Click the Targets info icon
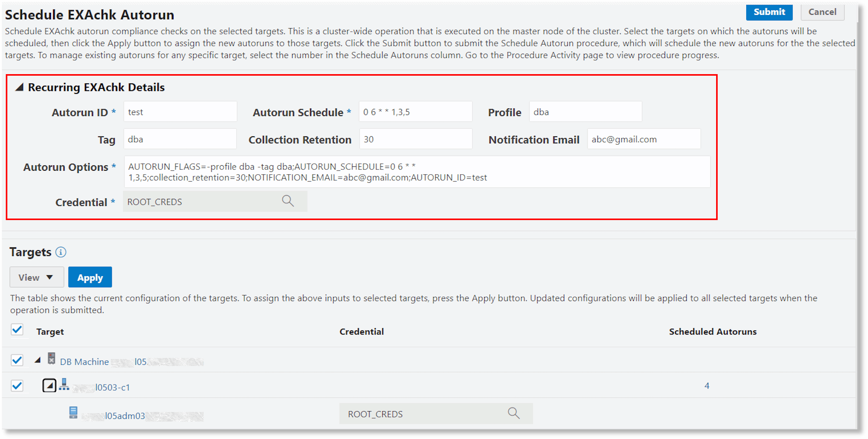This screenshot has width=868, height=439. coord(61,252)
